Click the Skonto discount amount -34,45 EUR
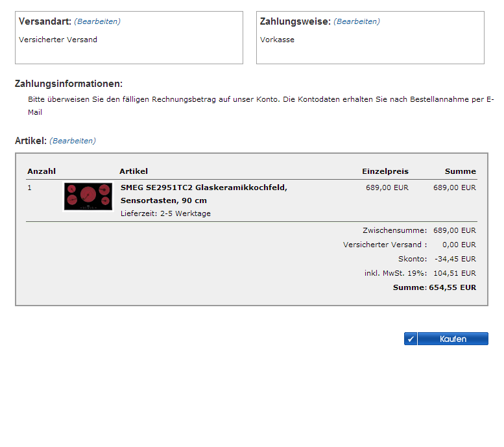Viewport: 504px width, 447px height. click(454, 259)
